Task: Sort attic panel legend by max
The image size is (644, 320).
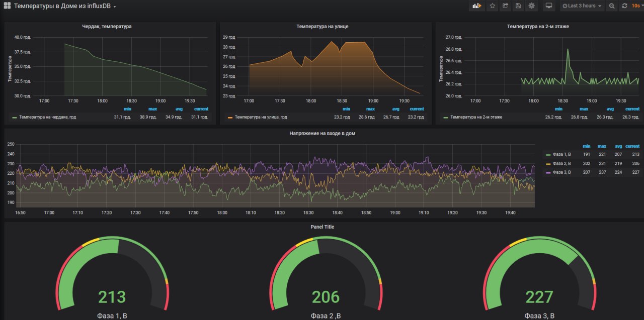Action: click(x=152, y=109)
